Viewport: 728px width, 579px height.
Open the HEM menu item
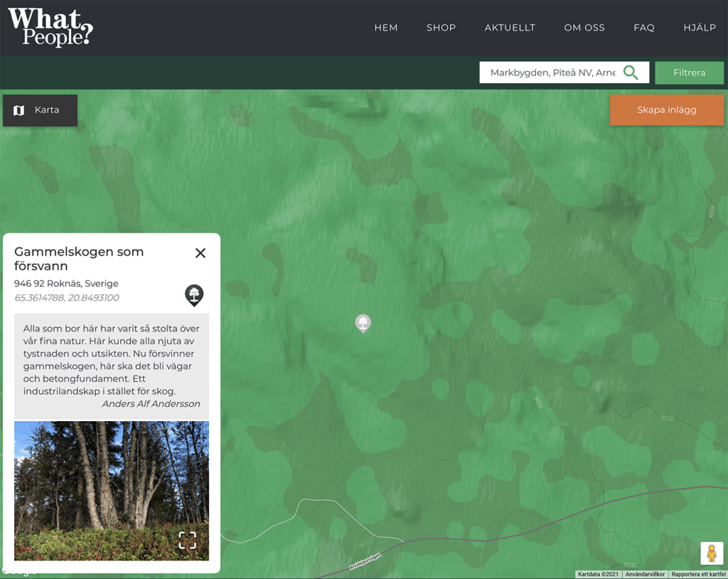click(386, 28)
